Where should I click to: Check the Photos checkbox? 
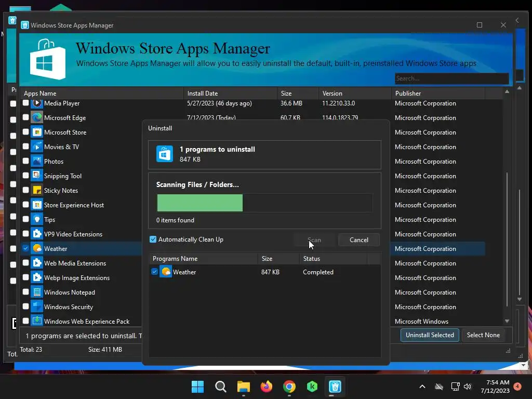point(25,161)
